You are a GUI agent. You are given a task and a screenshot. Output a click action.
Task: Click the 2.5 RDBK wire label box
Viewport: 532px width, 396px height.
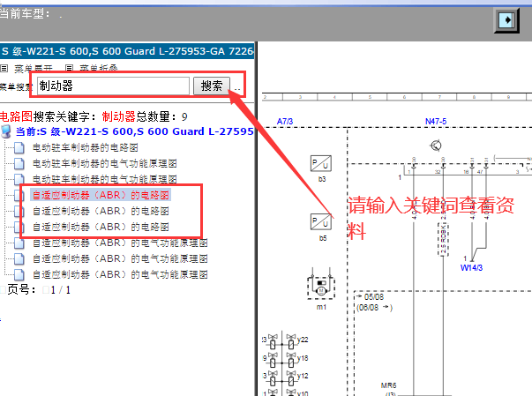(x=443, y=239)
